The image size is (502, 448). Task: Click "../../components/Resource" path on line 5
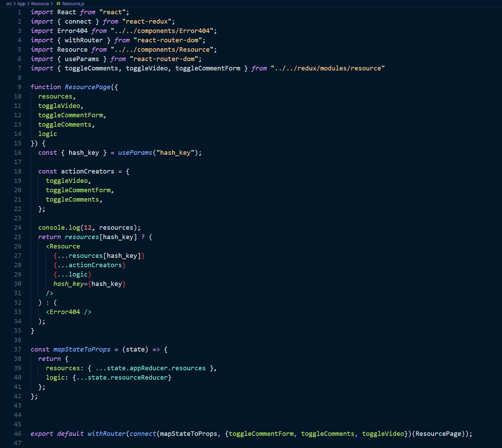point(162,49)
